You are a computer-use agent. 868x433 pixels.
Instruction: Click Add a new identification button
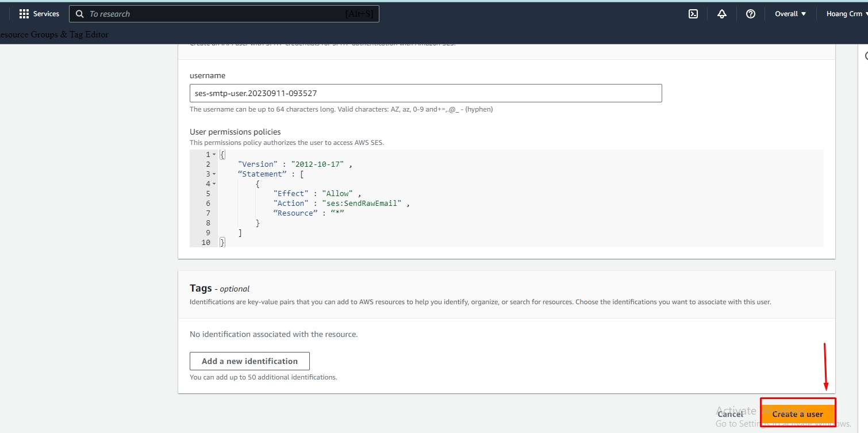(249, 361)
